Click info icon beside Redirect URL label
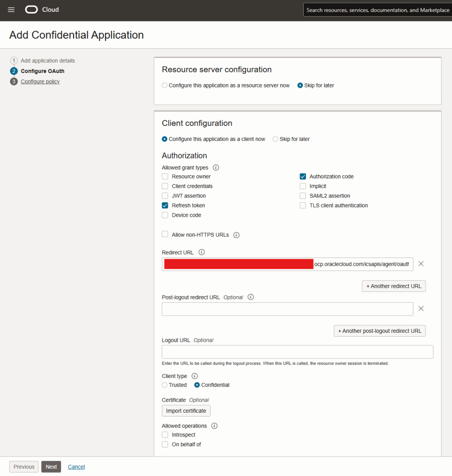 coord(201,252)
